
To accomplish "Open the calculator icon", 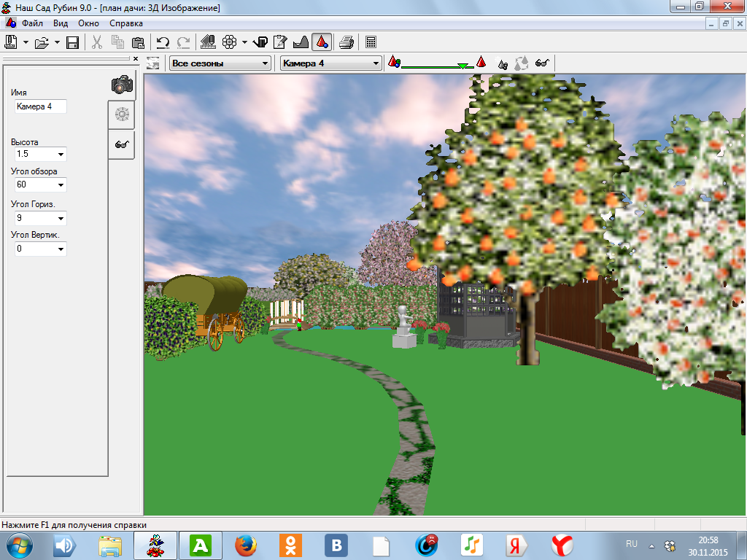I will (x=371, y=42).
